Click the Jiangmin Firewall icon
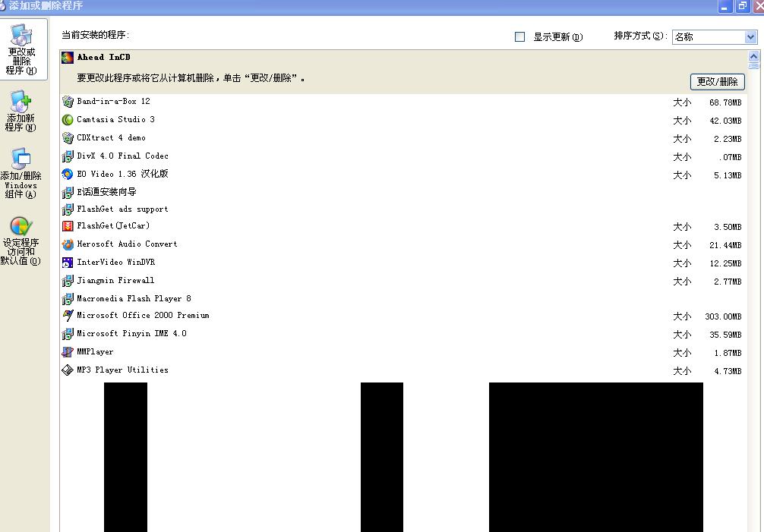The height and width of the screenshot is (532, 764). 68,281
